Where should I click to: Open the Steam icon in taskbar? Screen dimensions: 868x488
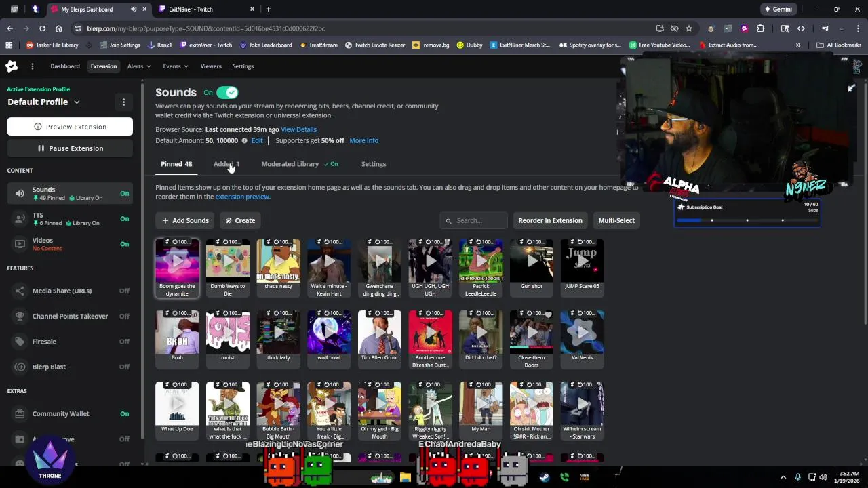tap(544, 477)
